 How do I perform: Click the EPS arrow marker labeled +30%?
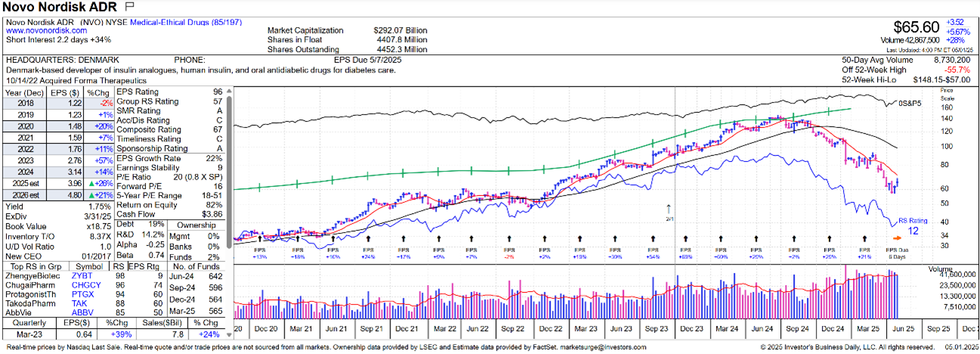(616, 238)
